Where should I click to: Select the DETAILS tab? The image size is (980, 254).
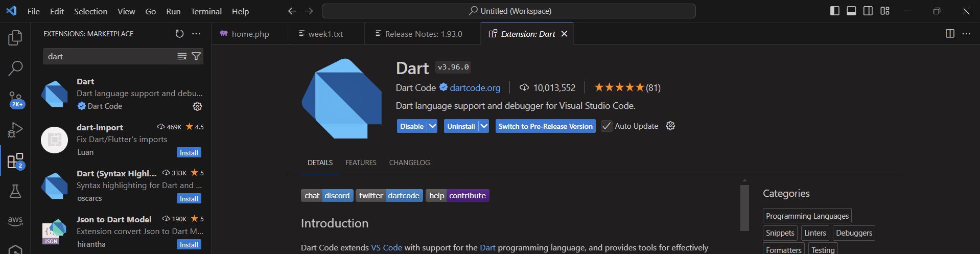pos(320,163)
